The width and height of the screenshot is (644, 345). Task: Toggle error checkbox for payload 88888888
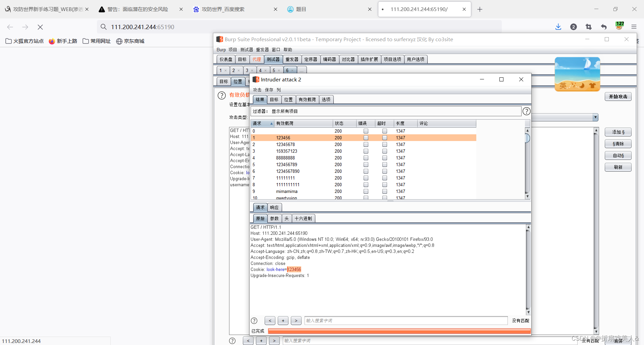click(x=366, y=158)
